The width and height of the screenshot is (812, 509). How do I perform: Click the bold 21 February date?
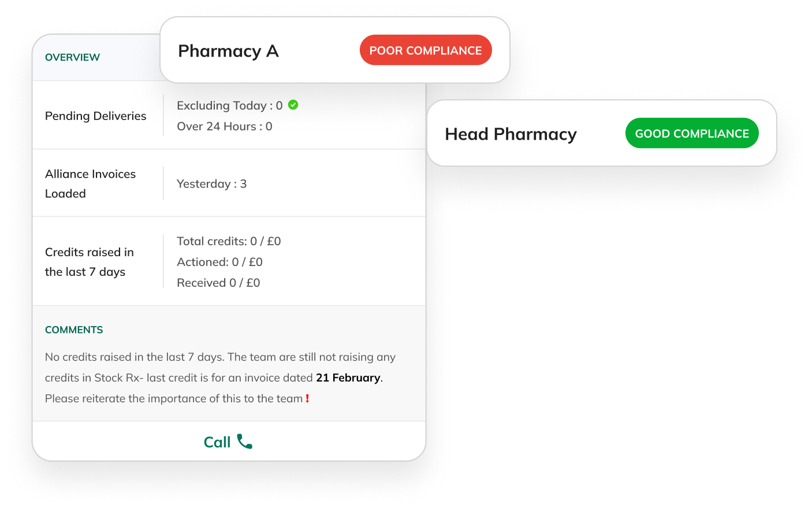click(348, 377)
